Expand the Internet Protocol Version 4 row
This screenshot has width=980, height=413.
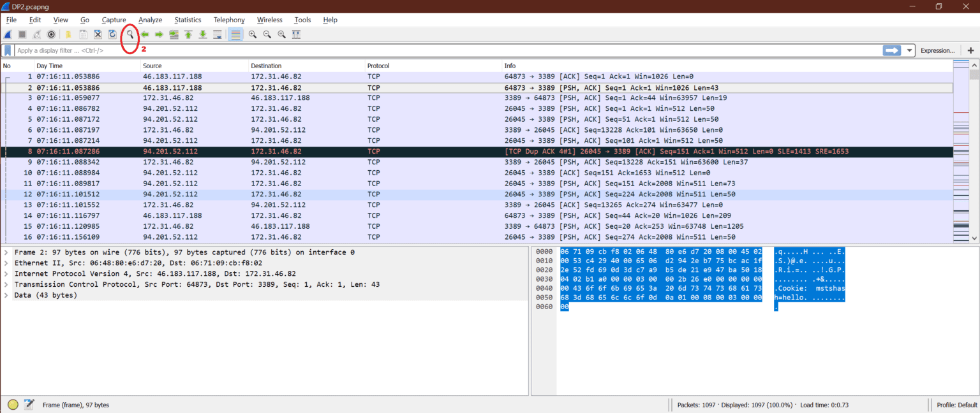coord(6,274)
